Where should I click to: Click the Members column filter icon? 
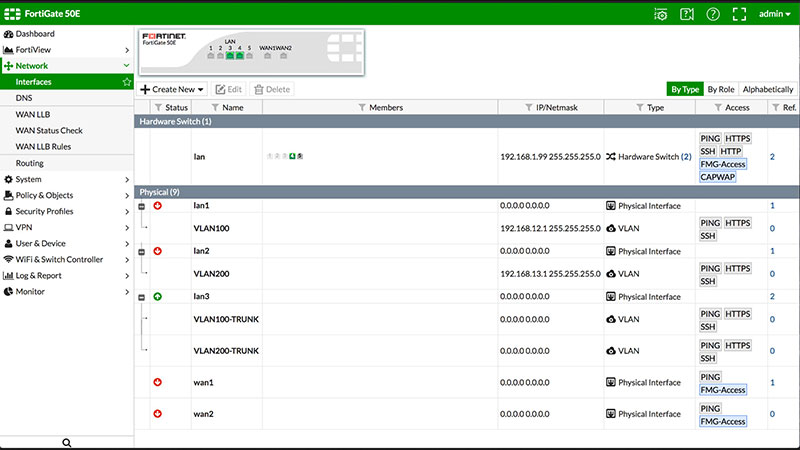[x=362, y=108]
